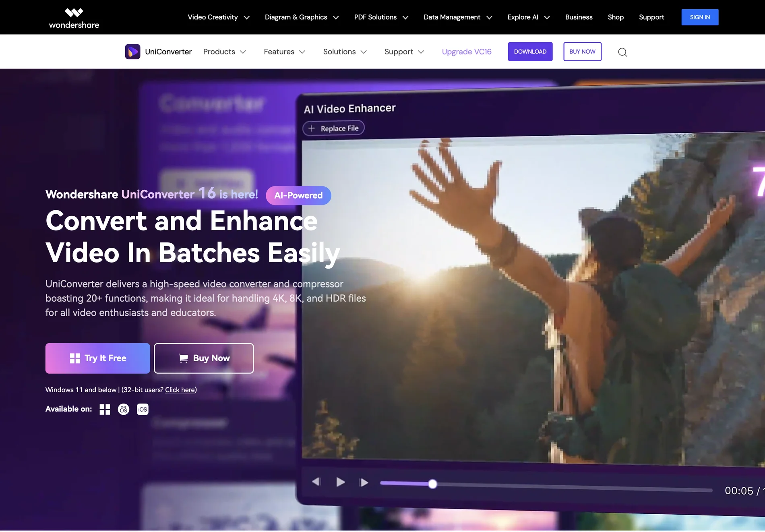Click the AI-Powered badge
The height and width of the screenshot is (532, 765).
pos(298,195)
